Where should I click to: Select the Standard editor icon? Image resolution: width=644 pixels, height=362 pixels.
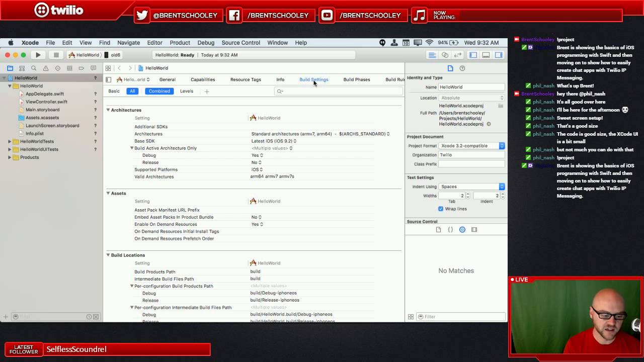pos(432,55)
